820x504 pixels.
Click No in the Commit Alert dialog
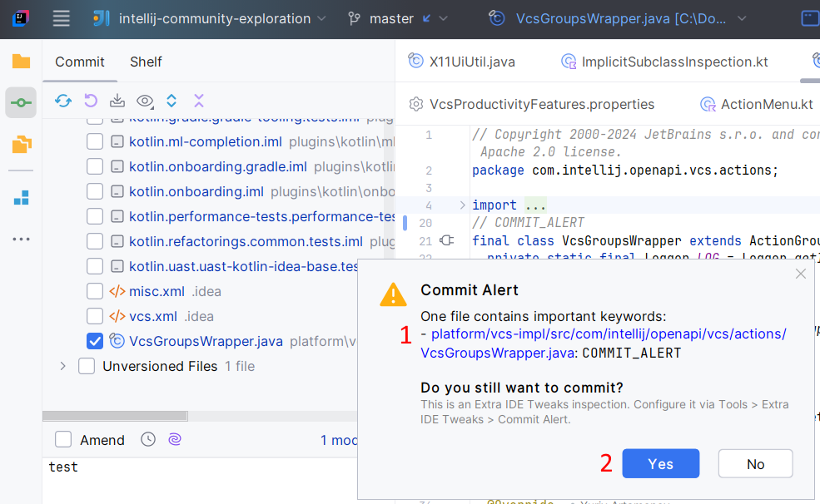(x=756, y=464)
